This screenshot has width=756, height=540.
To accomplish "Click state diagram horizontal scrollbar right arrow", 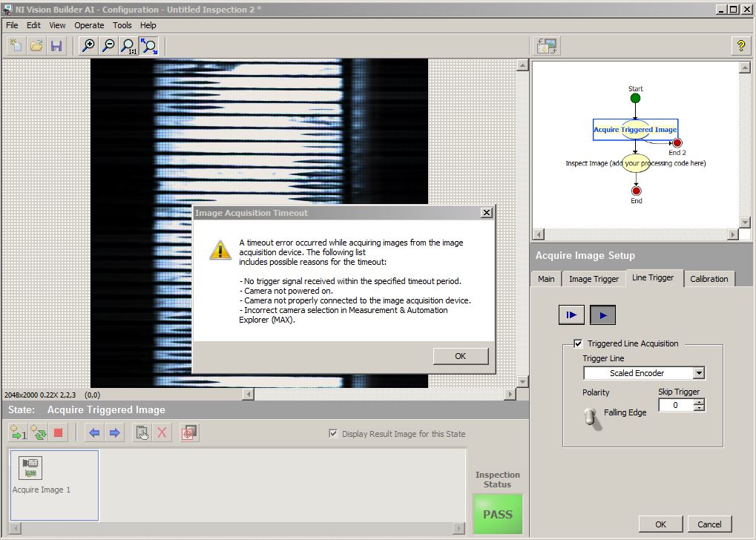I will 733,234.
